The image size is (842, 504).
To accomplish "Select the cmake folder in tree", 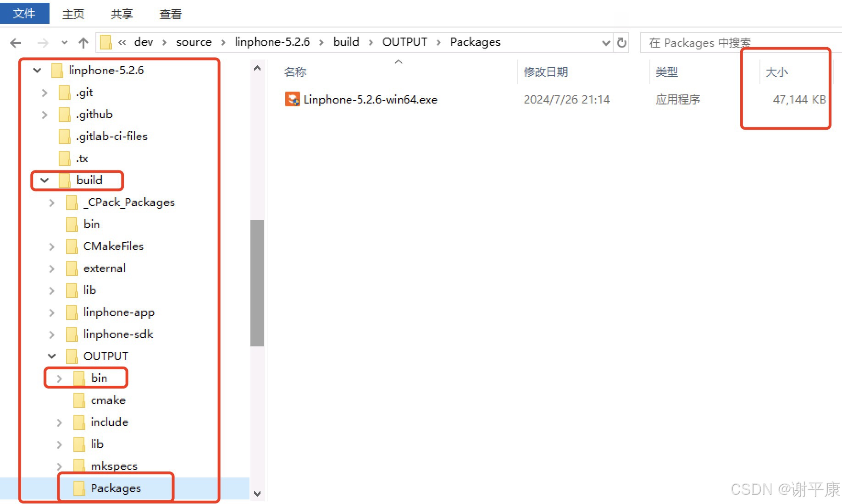I will [x=108, y=400].
